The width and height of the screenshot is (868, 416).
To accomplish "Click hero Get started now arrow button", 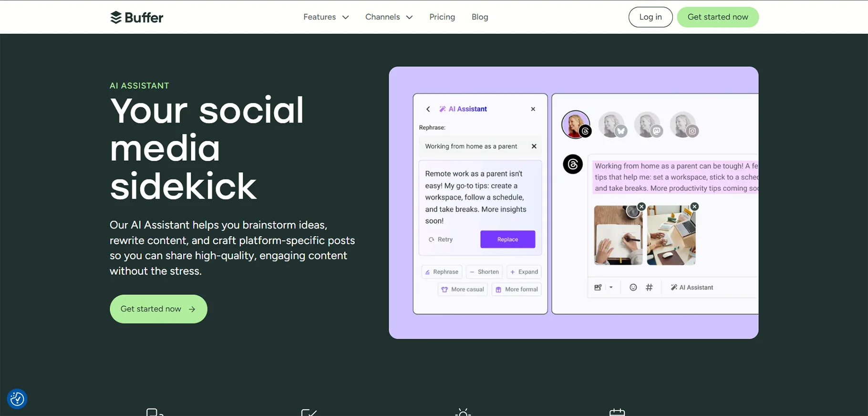I will pyautogui.click(x=158, y=309).
